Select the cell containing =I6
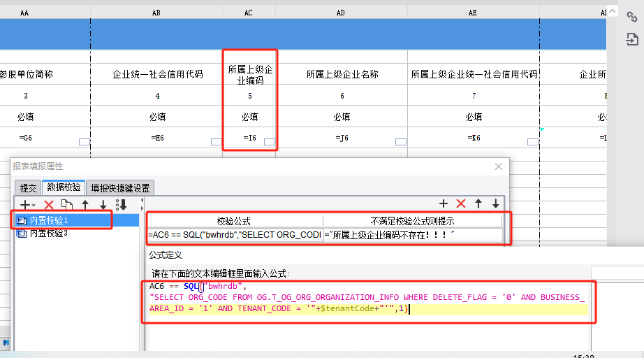 (249, 138)
